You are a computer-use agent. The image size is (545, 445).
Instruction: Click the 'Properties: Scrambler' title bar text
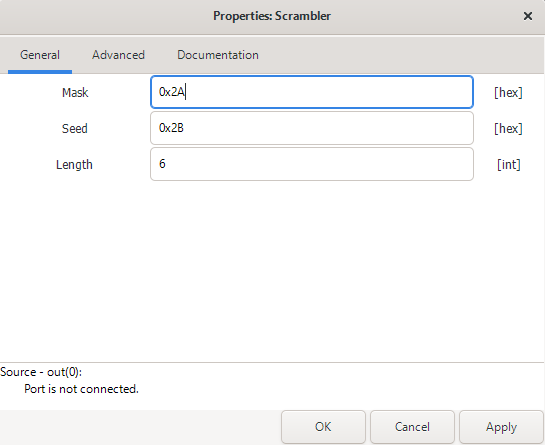pyautogui.click(x=272, y=16)
